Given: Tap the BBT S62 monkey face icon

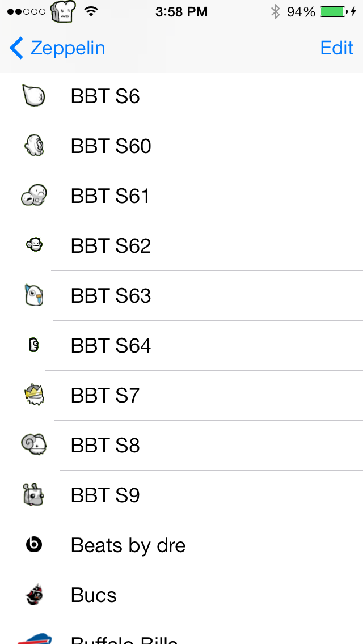Looking at the screenshot, I should pos(35,245).
